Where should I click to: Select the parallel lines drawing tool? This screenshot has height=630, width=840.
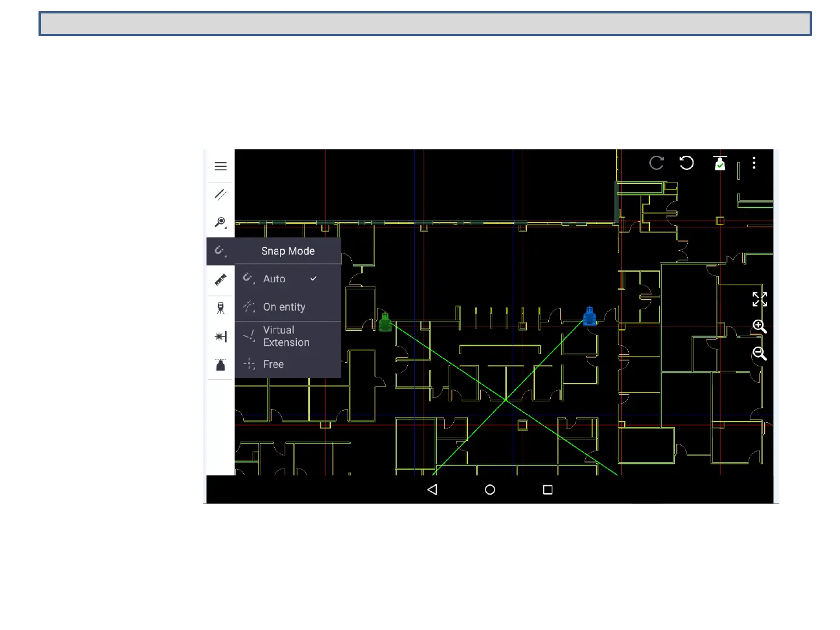click(x=220, y=194)
